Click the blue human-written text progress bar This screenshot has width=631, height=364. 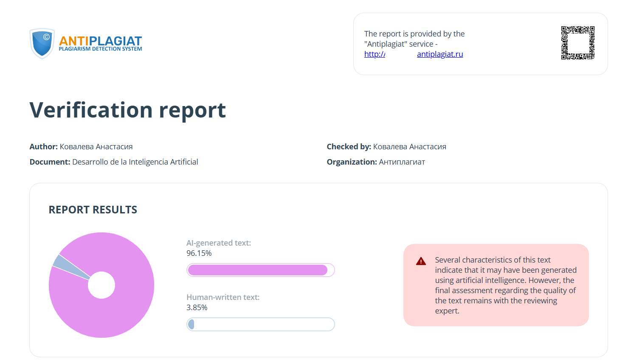[x=191, y=325]
